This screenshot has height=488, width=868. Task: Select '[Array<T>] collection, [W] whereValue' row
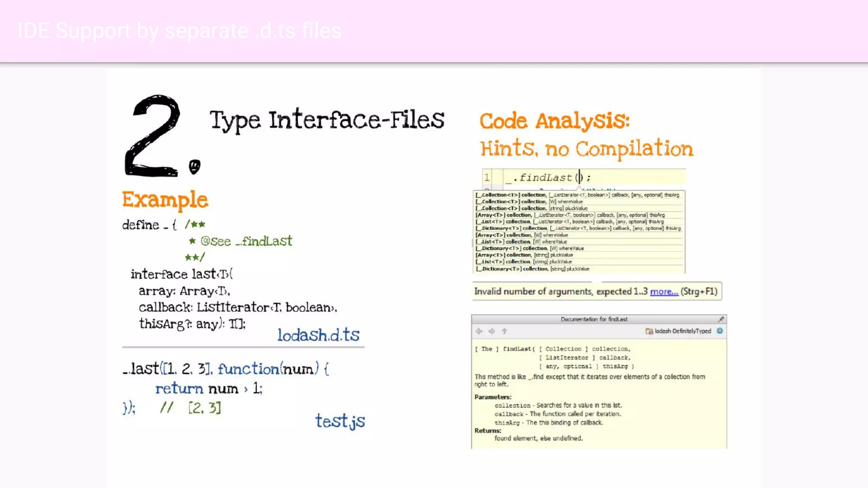pos(579,235)
